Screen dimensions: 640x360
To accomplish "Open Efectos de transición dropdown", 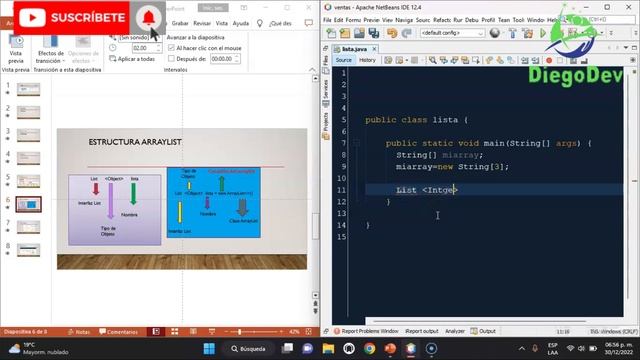I will (51, 50).
